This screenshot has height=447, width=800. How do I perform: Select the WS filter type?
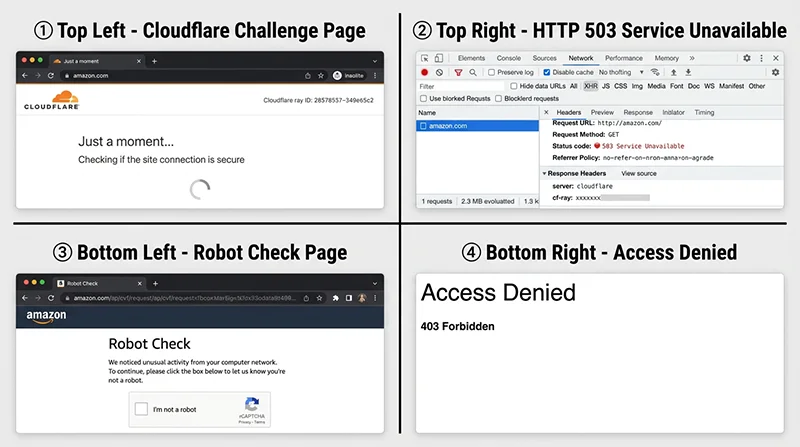pos(709,86)
